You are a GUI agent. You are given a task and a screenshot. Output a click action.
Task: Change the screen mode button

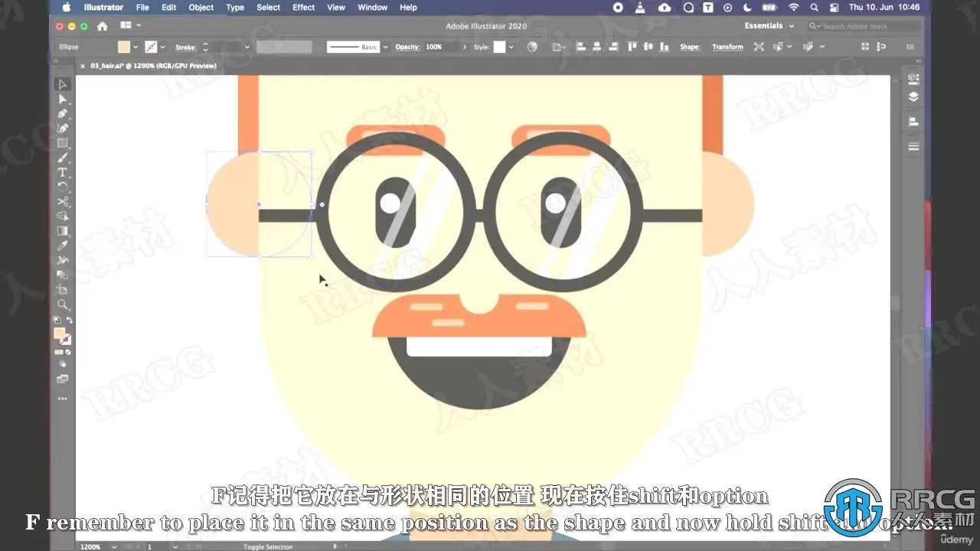click(x=63, y=379)
